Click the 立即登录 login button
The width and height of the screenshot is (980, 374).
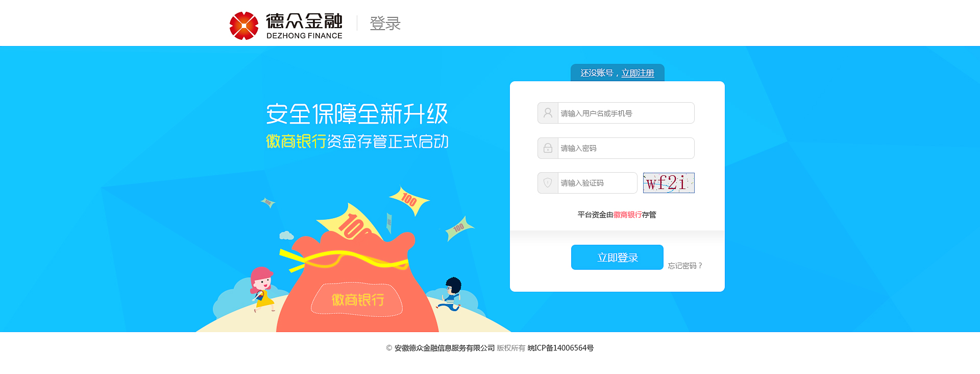click(617, 258)
